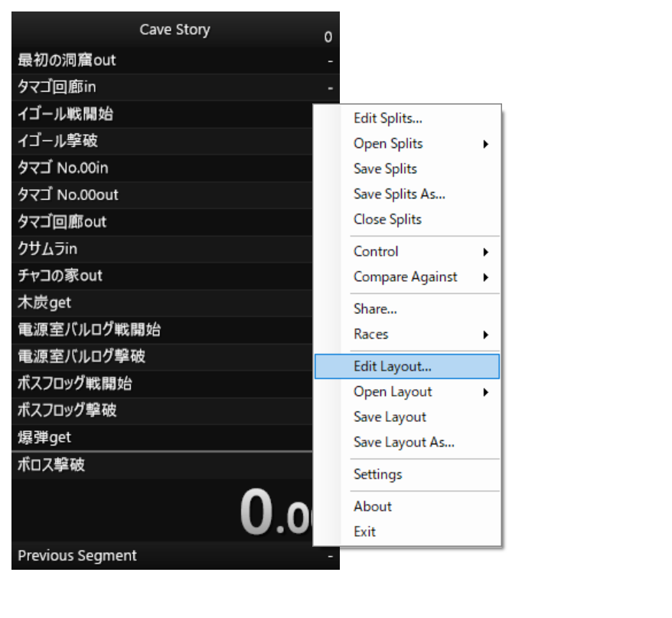Select the イゴール戦開始 split row
672x618 pixels.
pos(162,115)
